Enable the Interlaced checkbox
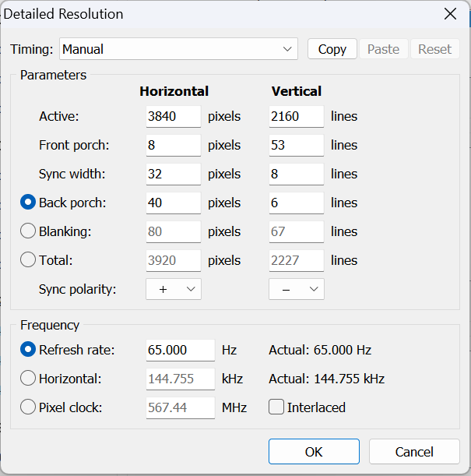471x476 pixels. [276, 407]
